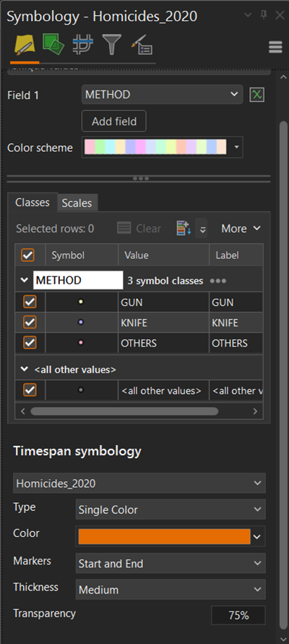289x644 pixels.
Task: Click the expression button beside Field 1
Action: (x=257, y=95)
